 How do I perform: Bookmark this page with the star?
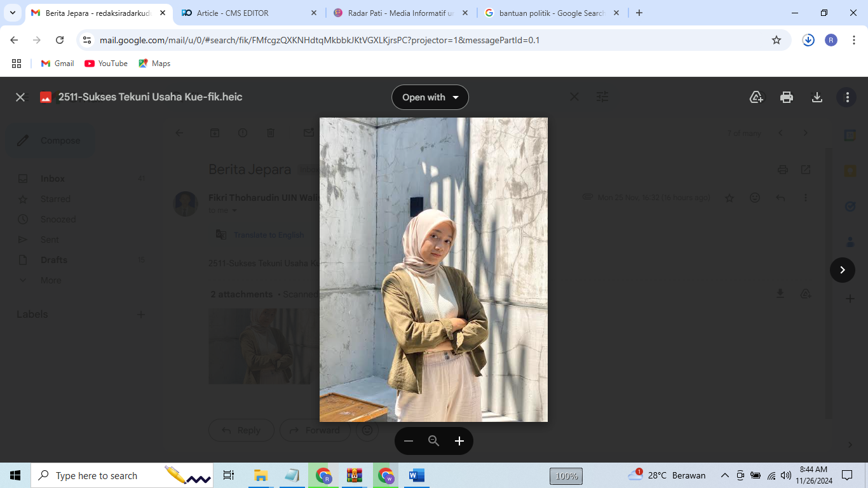pyautogui.click(x=776, y=40)
